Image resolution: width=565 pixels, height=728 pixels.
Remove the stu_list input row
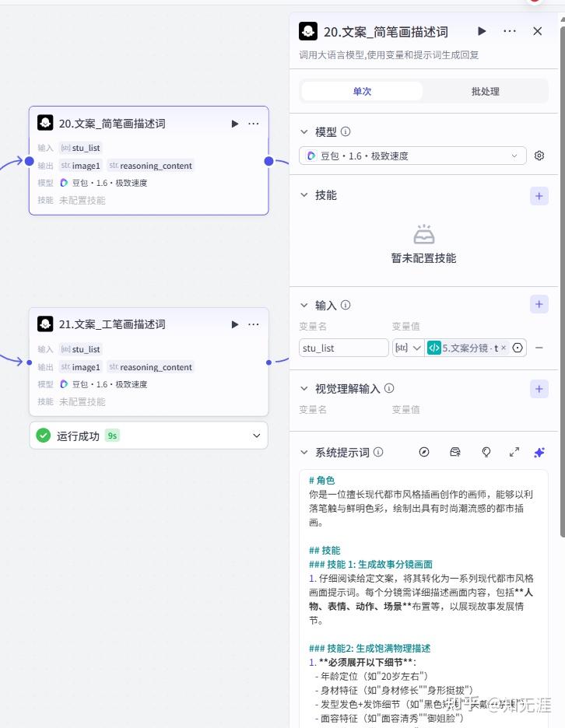(x=539, y=348)
